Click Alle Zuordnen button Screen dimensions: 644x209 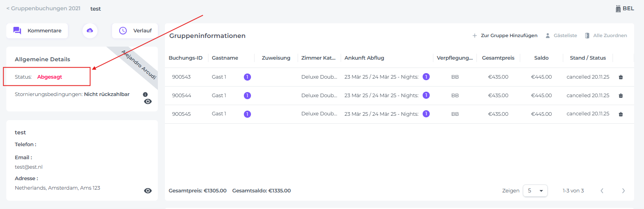(x=606, y=36)
